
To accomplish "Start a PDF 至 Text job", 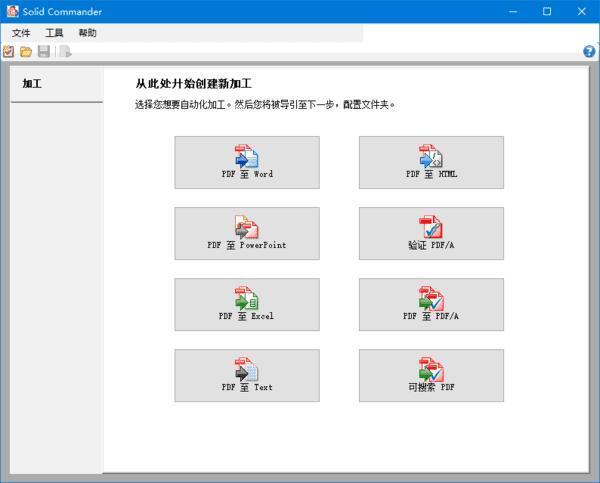I will click(x=247, y=375).
